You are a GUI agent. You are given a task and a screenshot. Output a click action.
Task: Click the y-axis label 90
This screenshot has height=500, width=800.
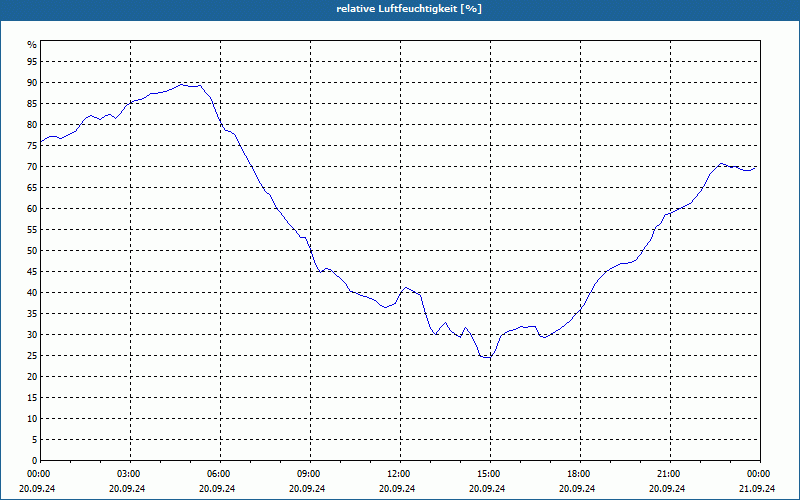pos(32,83)
